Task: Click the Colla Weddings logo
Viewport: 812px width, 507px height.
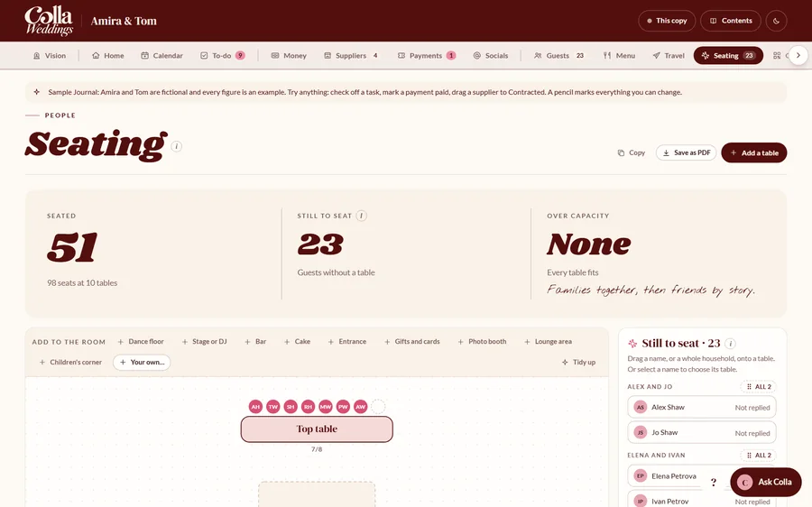Action: tap(50, 21)
